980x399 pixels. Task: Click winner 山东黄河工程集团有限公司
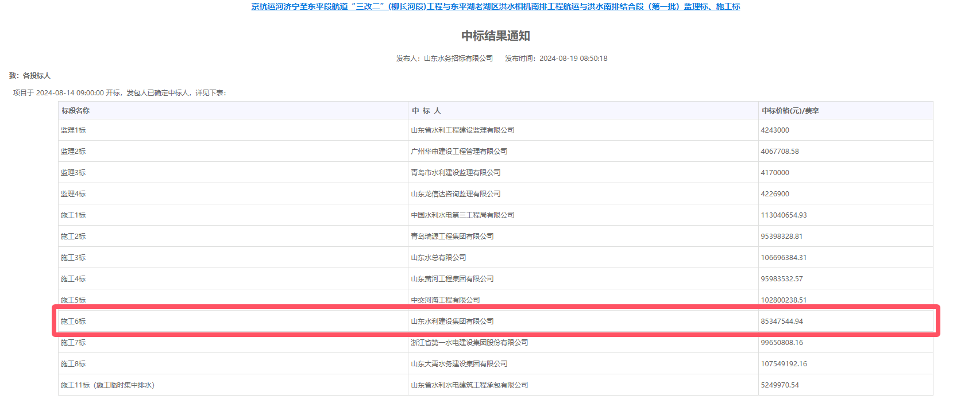coord(452,279)
